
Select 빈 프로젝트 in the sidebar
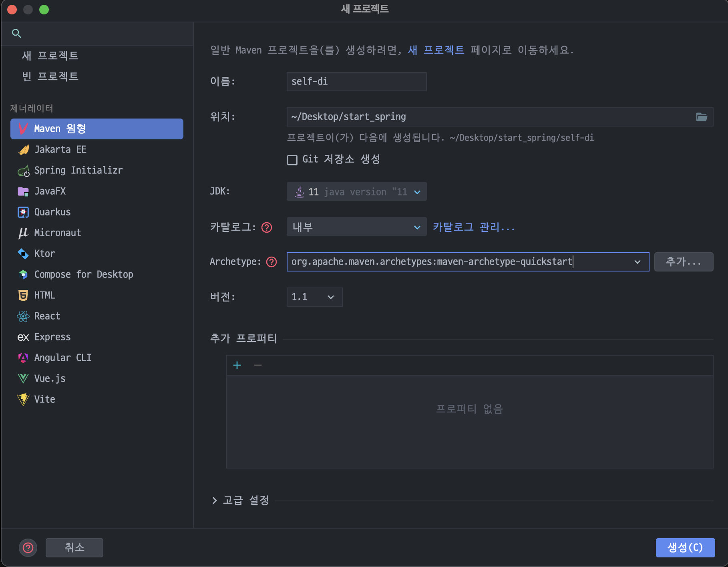50,76
